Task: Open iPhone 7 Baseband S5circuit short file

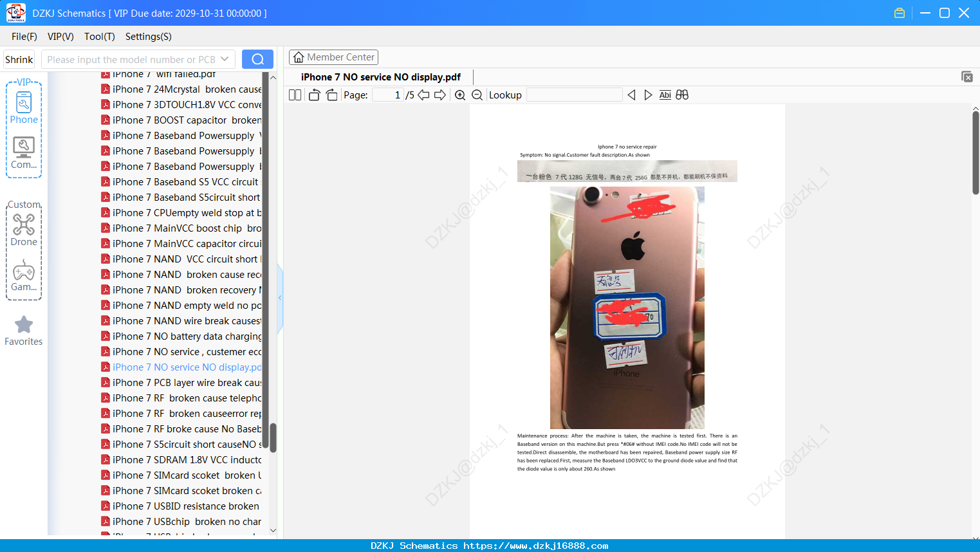Action: (181, 198)
